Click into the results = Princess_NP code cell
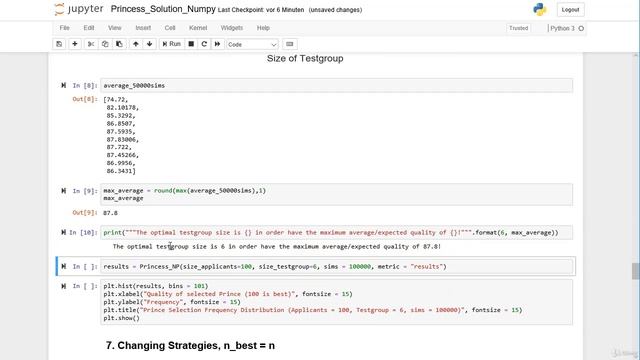Screen dimensions: 640x360 point(336,267)
